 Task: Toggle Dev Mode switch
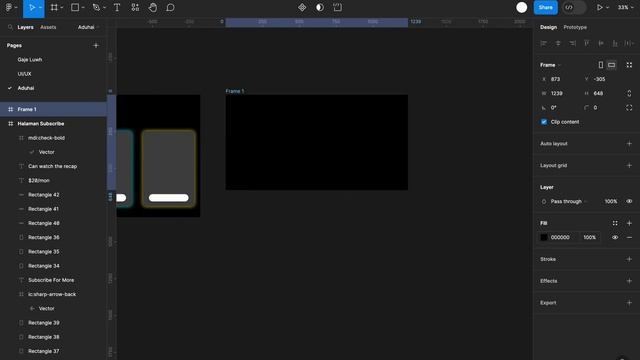[574, 7]
